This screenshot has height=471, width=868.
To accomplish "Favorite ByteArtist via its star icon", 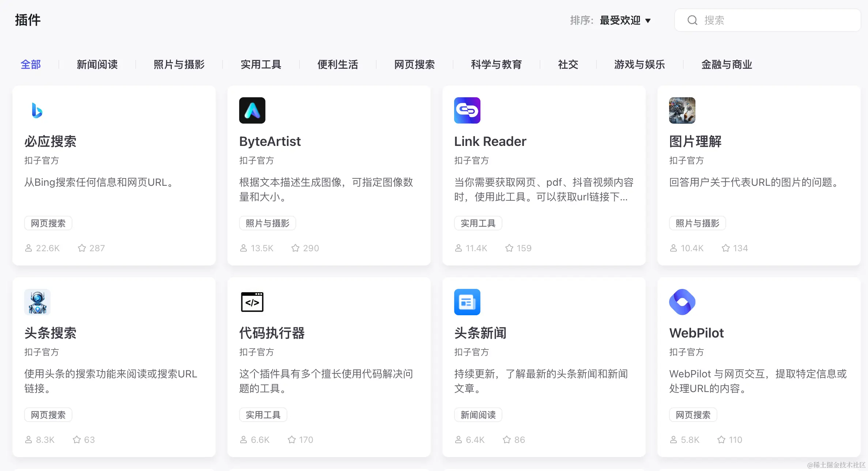I will click(x=295, y=248).
